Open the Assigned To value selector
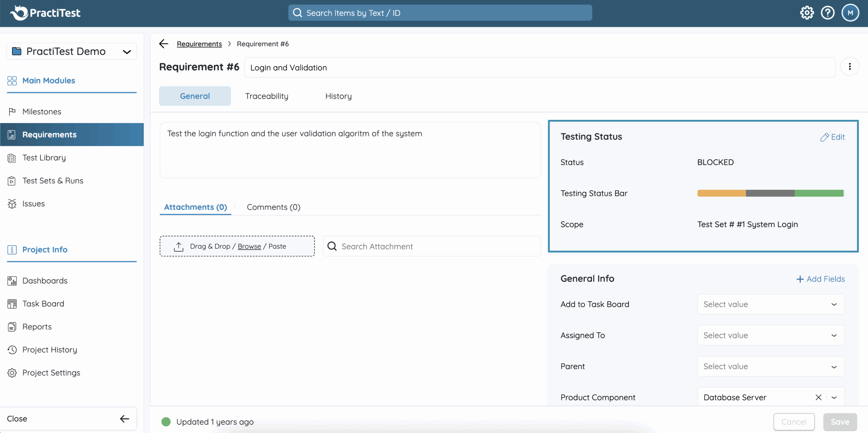Viewport: 868px width, 433px height. pyautogui.click(x=770, y=335)
